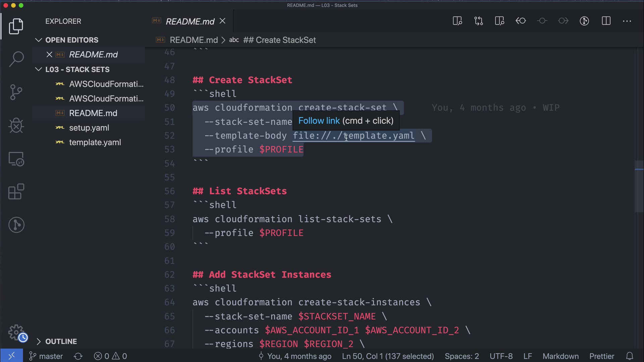Change language mode from Markdown

(560, 356)
